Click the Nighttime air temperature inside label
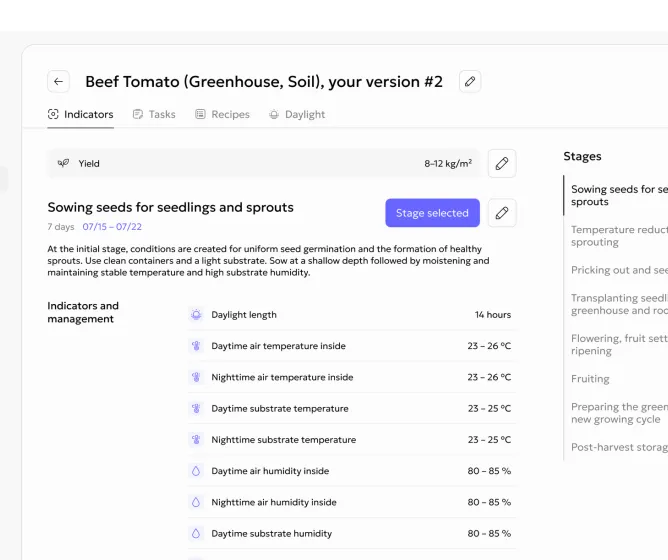Image resolution: width=668 pixels, height=560 pixels. 282,377
